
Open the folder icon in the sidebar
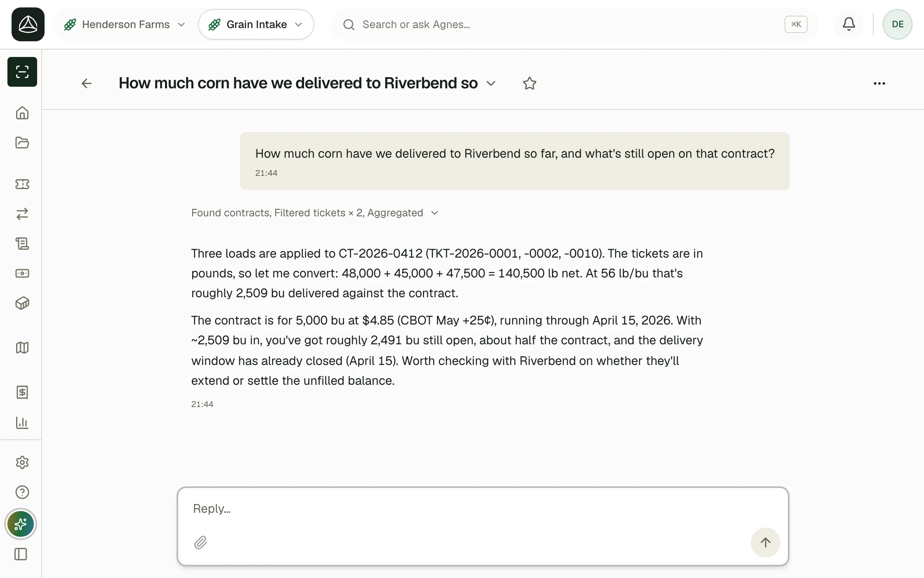pyautogui.click(x=22, y=143)
